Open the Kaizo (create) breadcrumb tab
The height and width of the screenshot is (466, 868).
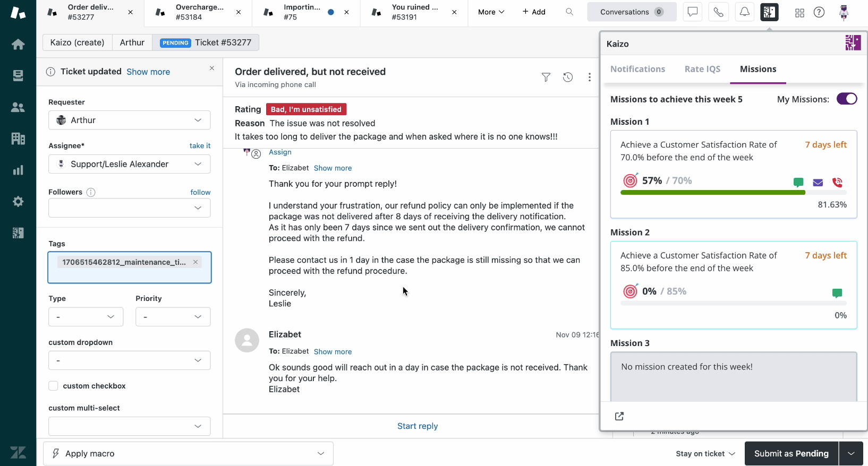point(78,42)
